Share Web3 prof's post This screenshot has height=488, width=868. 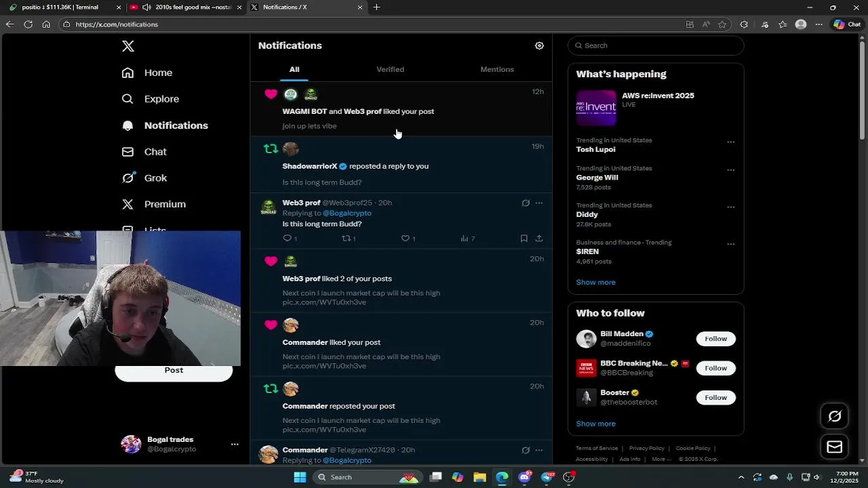(539, 238)
